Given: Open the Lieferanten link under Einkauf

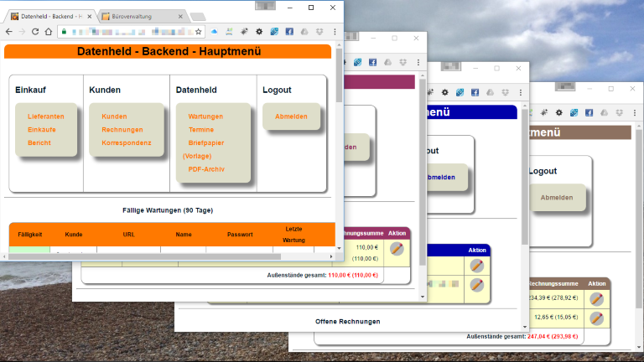Looking at the screenshot, I should tap(45, 116).
